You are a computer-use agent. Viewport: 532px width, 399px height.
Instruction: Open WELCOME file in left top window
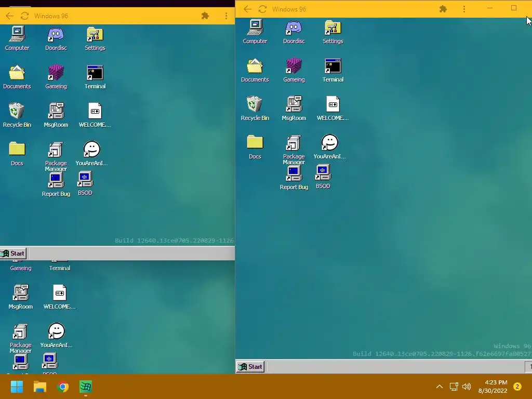(95, 115)
